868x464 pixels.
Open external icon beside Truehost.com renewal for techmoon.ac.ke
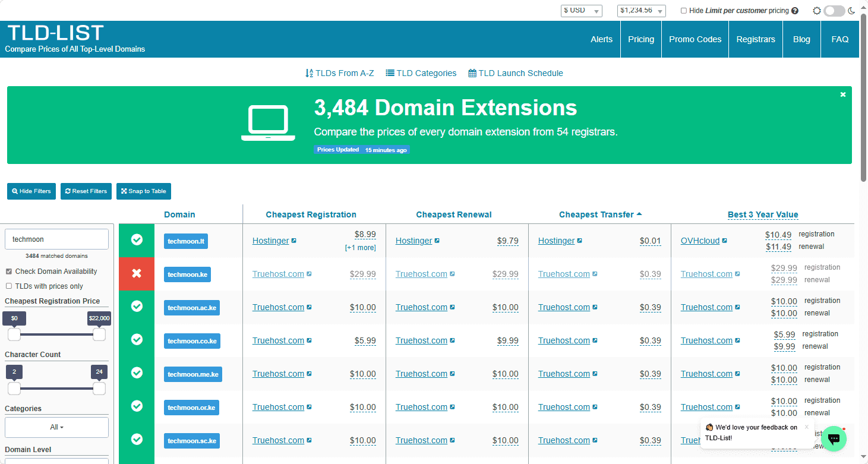[453, 307]
